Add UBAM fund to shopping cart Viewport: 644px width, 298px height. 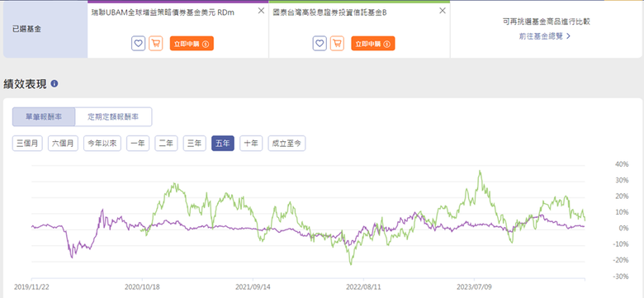(x=156, y=43)
